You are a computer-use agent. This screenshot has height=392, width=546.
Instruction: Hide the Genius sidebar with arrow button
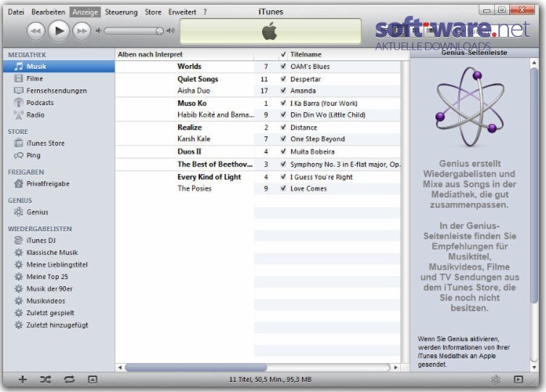point(518,379)
